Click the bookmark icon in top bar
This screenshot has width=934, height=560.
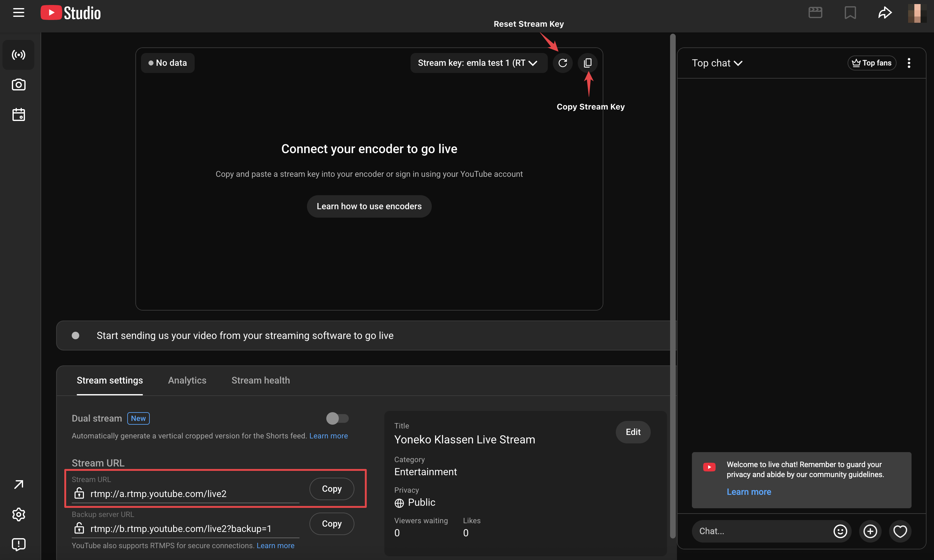(x=850, y=12)
